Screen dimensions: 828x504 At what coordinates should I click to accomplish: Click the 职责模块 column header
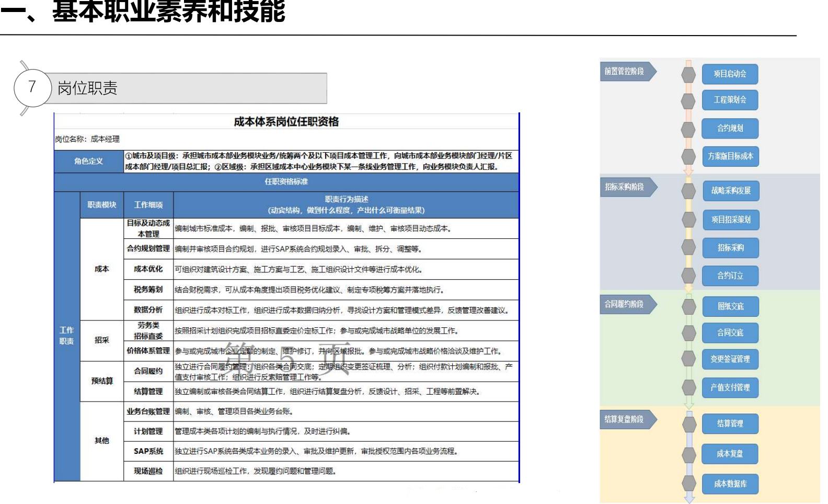click(102, 205)
